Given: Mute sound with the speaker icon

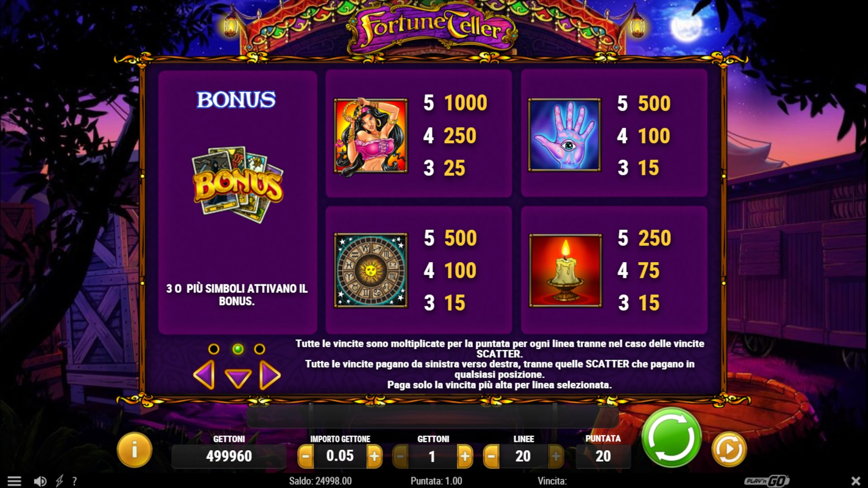Looking at the screenshot, I should (x=40, y=481).
